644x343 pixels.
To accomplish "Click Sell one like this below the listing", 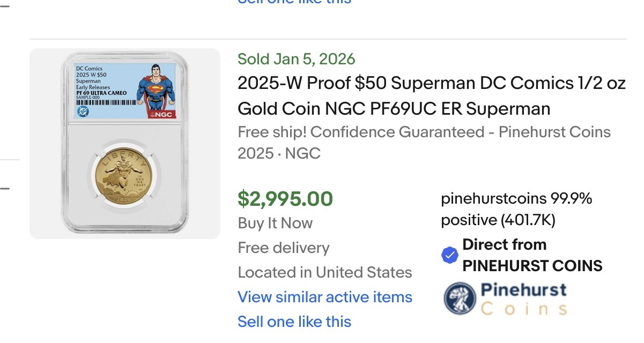I will (294, 322).
